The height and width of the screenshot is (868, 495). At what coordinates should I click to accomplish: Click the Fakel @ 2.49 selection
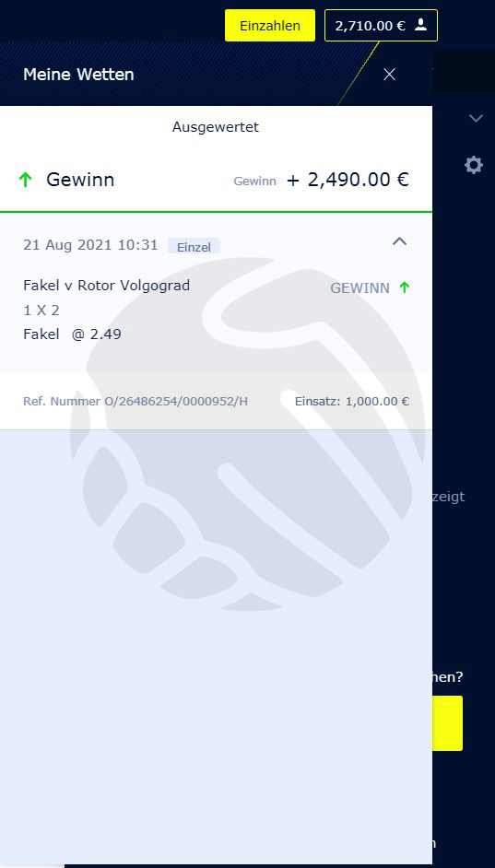tap(72, 334)
